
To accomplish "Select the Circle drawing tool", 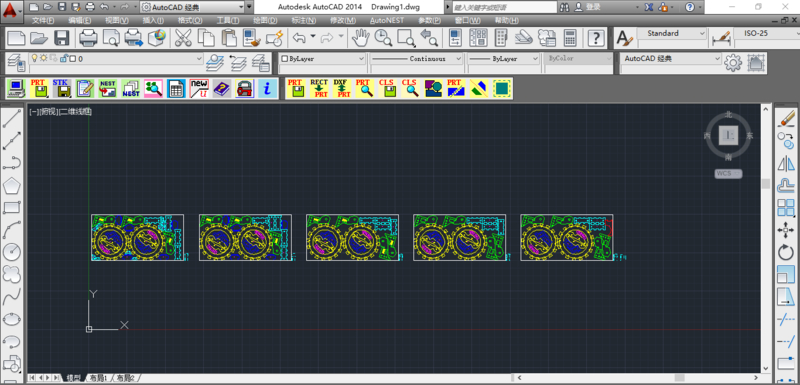I will 12,251.
